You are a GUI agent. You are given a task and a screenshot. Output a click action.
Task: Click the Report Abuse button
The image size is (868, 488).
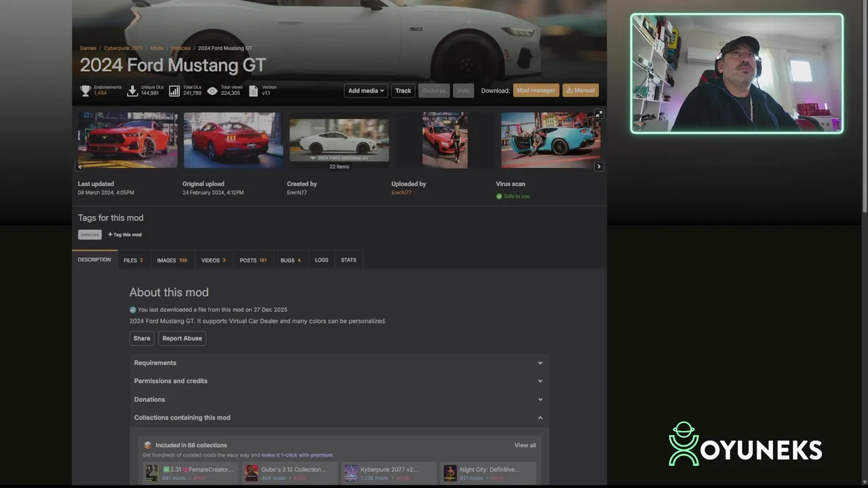(x=182, y=338)
